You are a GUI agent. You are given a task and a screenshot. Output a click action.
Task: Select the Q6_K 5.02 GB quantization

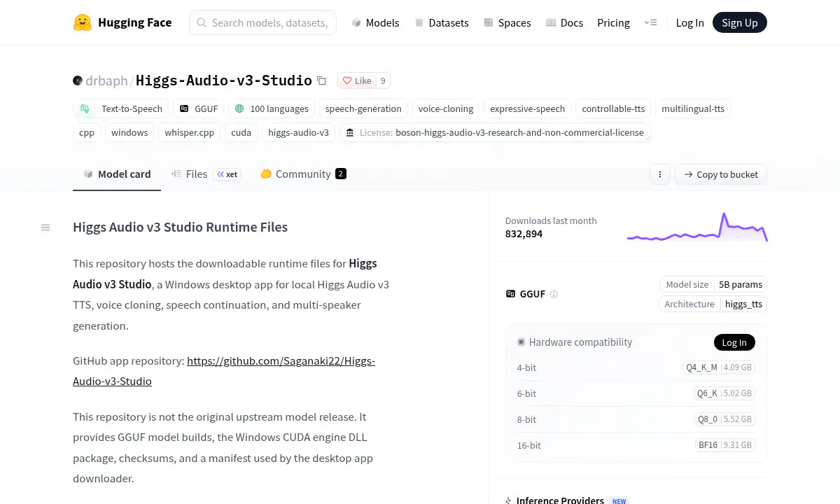click(724, 393)
